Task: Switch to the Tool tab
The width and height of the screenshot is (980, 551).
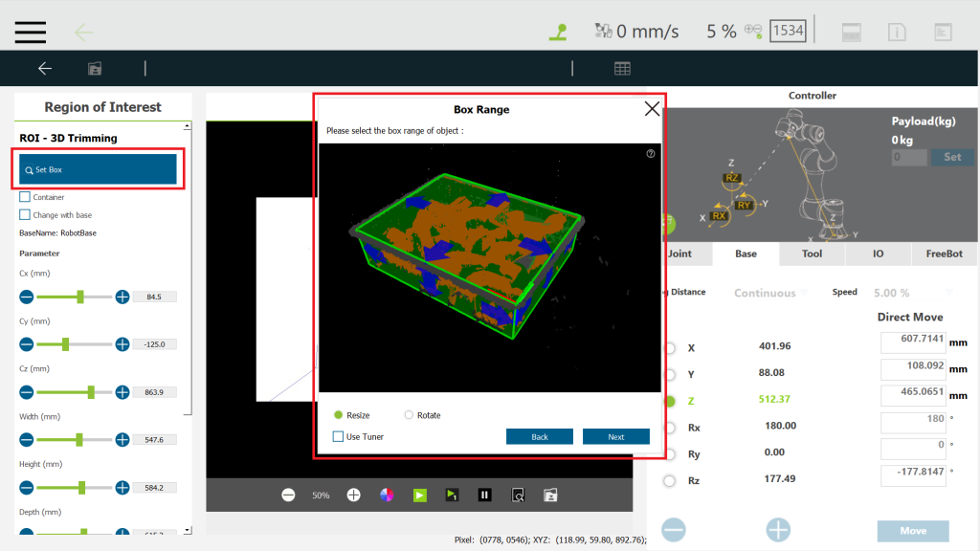Action: pyautogui.click(x=812, y=253)
